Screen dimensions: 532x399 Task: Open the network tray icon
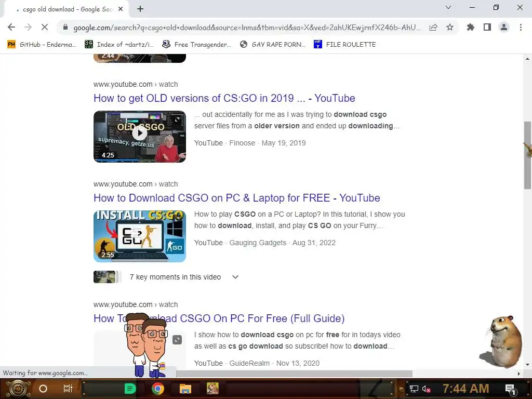tap(414, 389)
